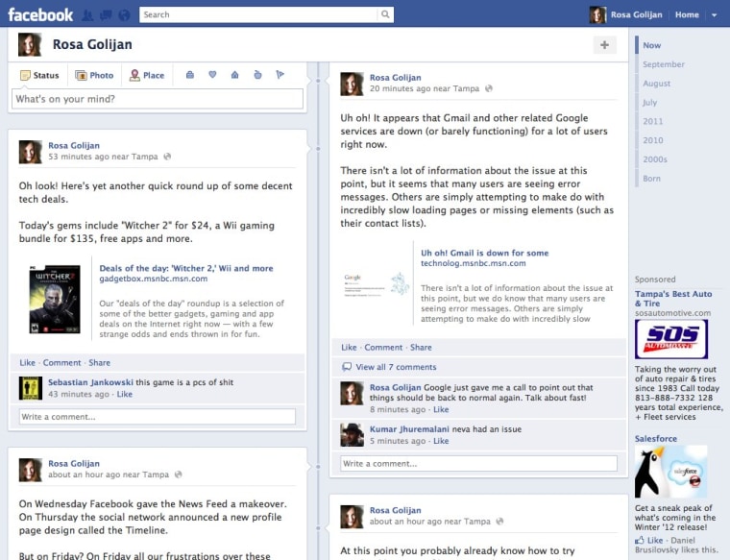Jump to 2000s on the timeline
The height and width of the screenshot is (560, 730).
655,159
